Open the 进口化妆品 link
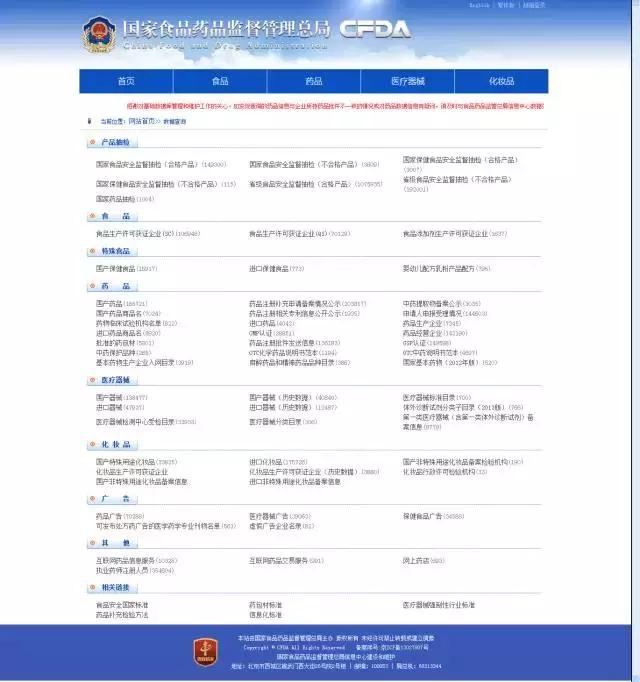The height and width of the screenshot is (682, 640). pos(278,462)
